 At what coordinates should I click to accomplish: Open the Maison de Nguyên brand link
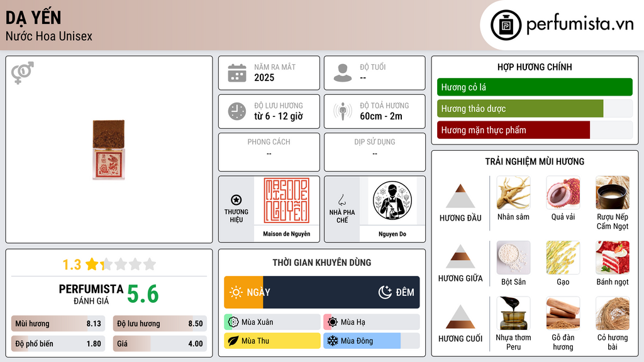pyautogui.click(x=286, y=234)
